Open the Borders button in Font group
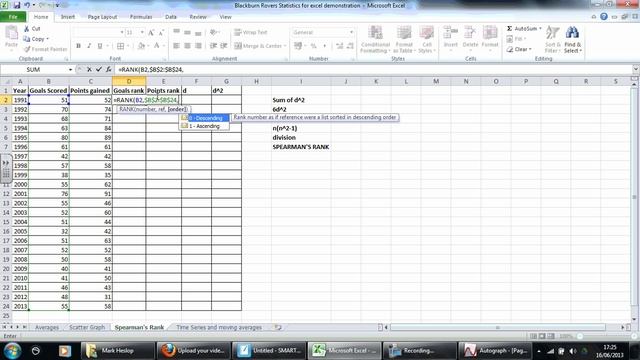 [121, 46]
